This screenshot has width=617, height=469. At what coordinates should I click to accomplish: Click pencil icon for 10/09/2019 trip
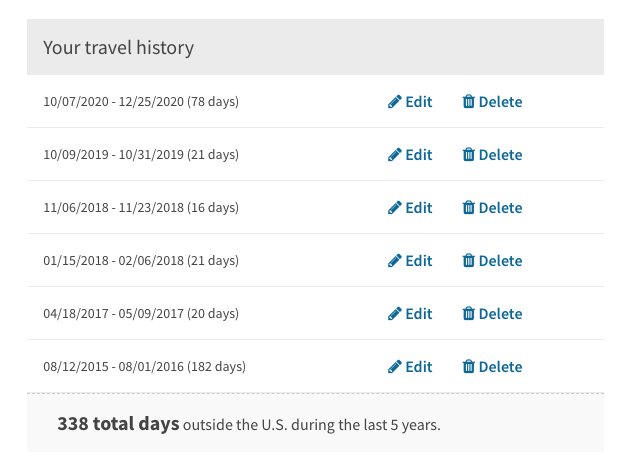tap(394, 155)
